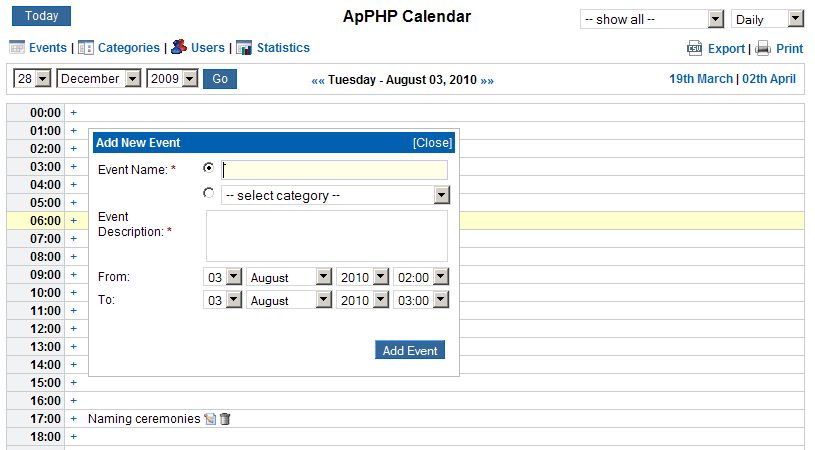Click the Export CSV icon
The image size is (815, 450).
[x=695, y=48]
